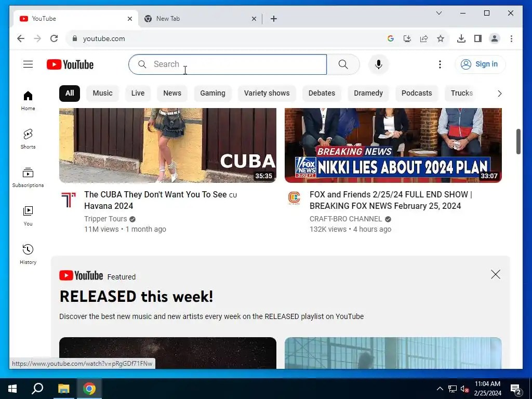Open Chrome three-dot menu
The image size is (532, 399).
(x=511, y=38)
